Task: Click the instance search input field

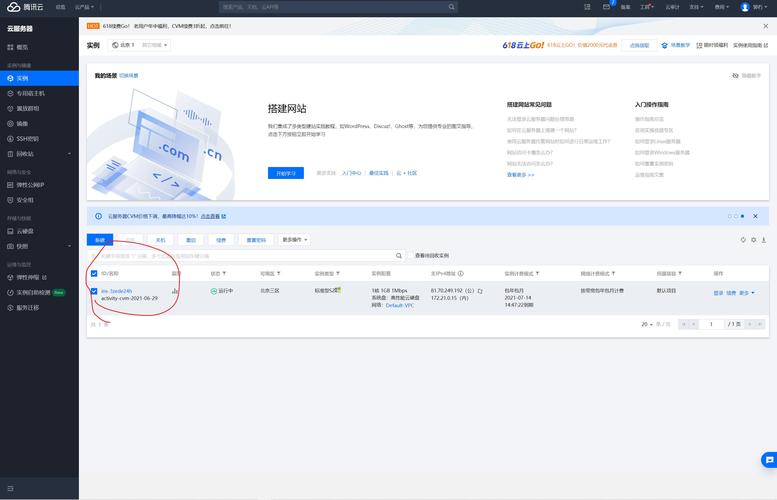Action: 240,256
